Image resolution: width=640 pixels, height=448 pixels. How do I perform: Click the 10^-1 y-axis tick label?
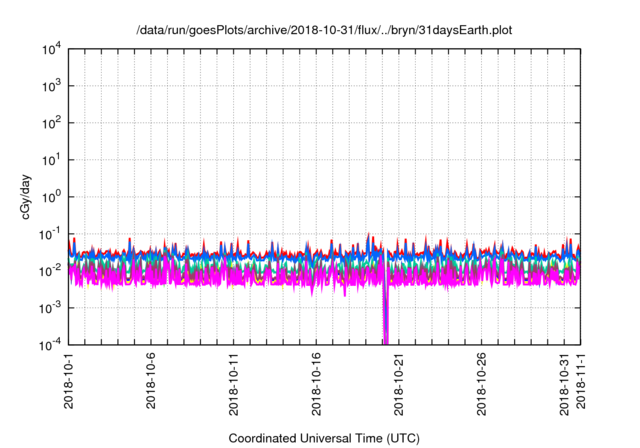[51, 234]
